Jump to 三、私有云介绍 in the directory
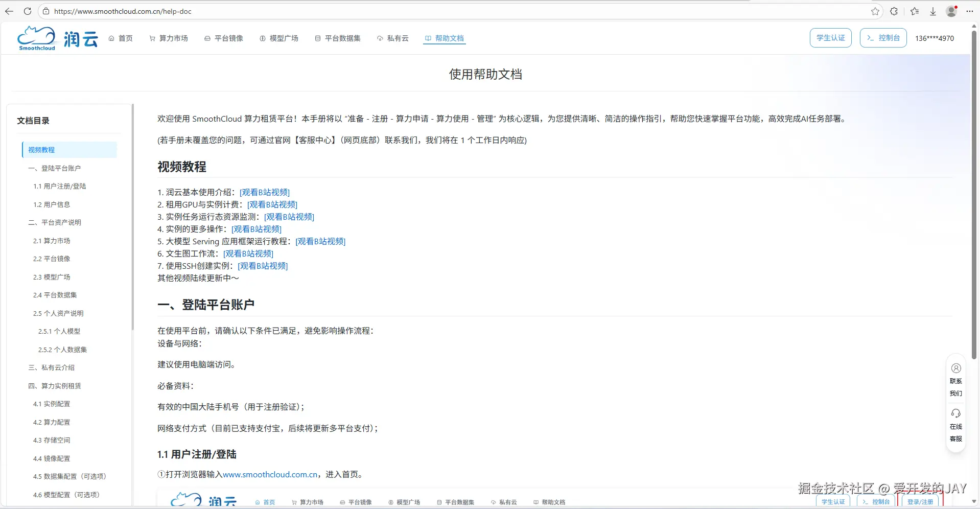This screenshot has height=509, width=980. (52, 367)
